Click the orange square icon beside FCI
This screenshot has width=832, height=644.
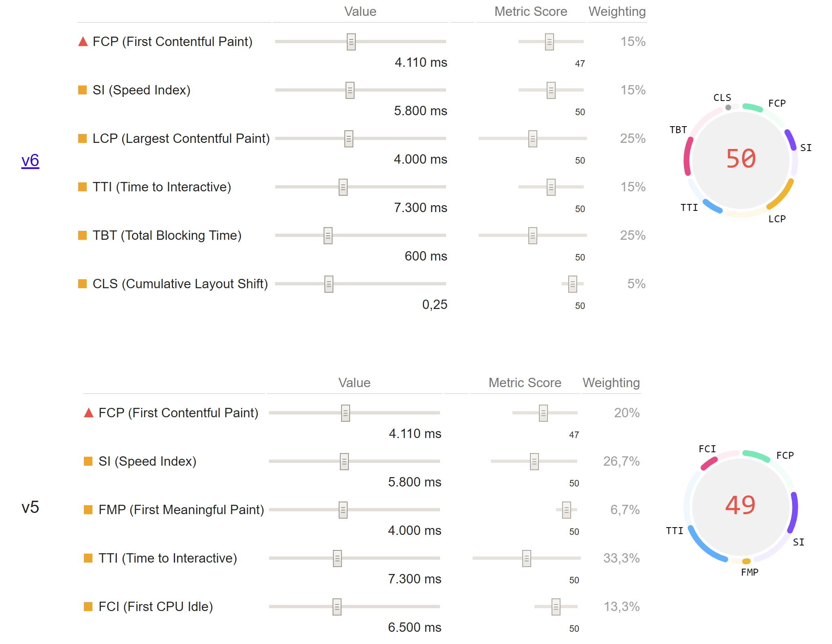[88, 607]
